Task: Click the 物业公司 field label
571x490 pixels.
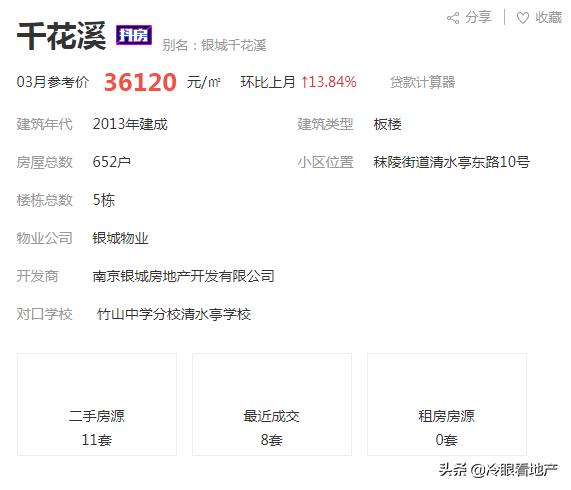Action: [x=44, y=238]
